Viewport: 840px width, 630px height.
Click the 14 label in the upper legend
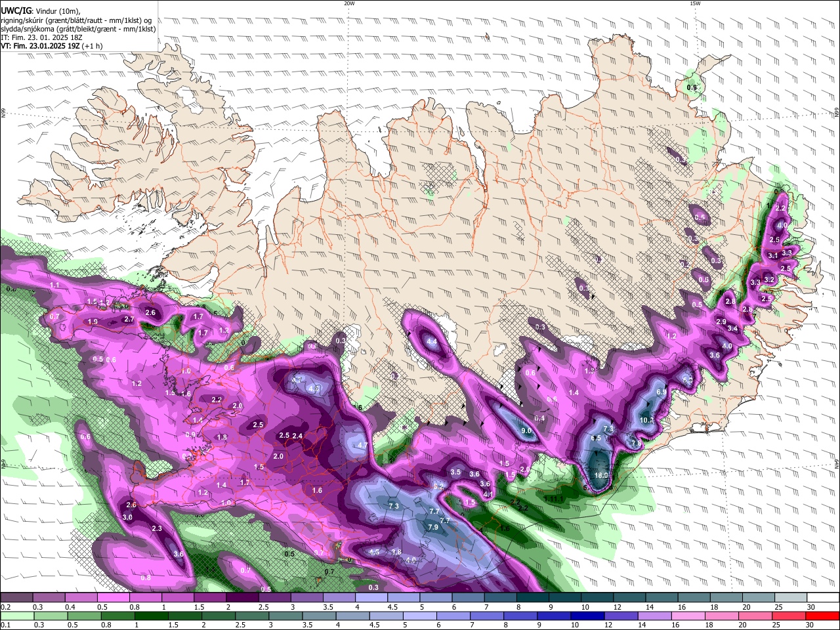pyautogui.click(x=649, y=607)
